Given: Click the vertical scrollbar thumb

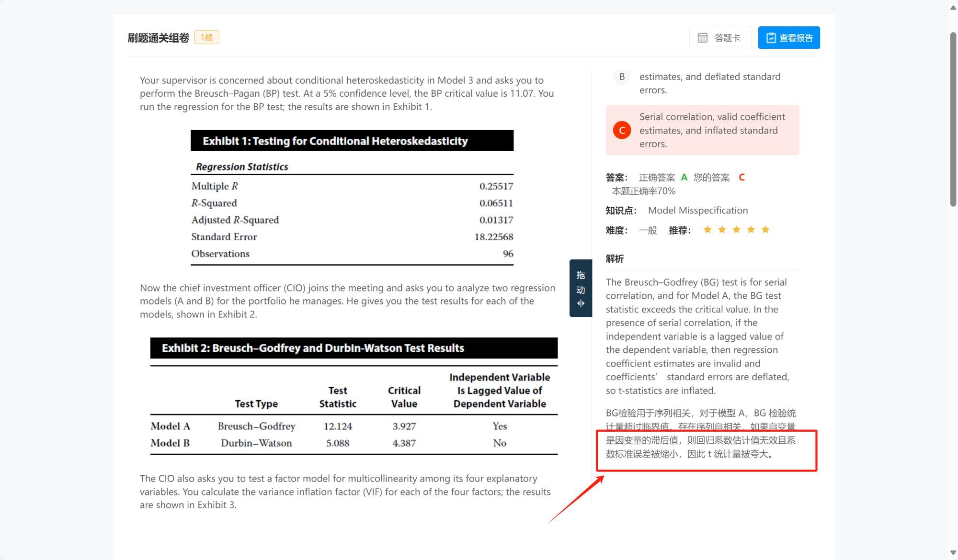Looking at the screenshot, I should [953, 120].
